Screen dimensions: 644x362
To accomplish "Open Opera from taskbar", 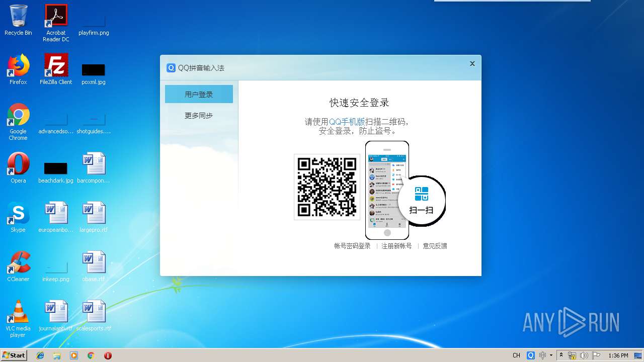I will point(108,355).
